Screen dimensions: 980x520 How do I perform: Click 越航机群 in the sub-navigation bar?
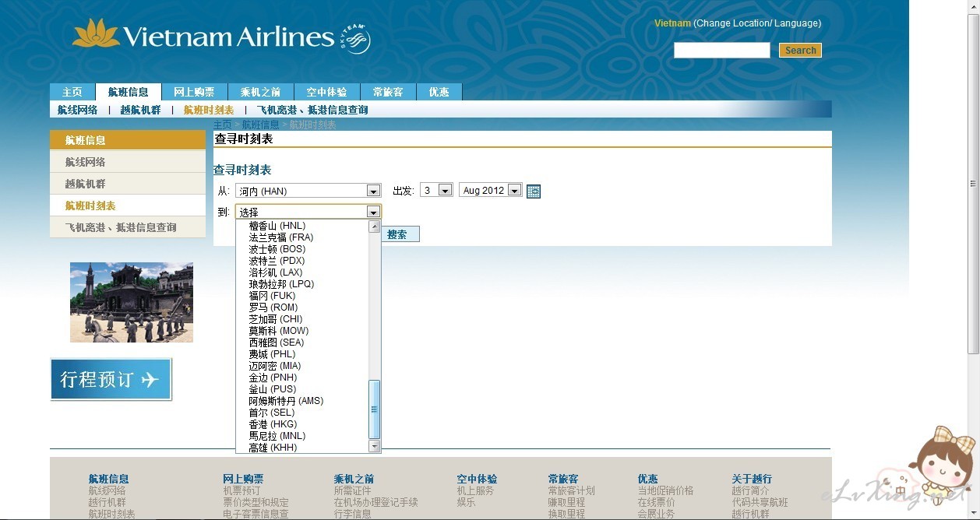(x=141, y=110)
